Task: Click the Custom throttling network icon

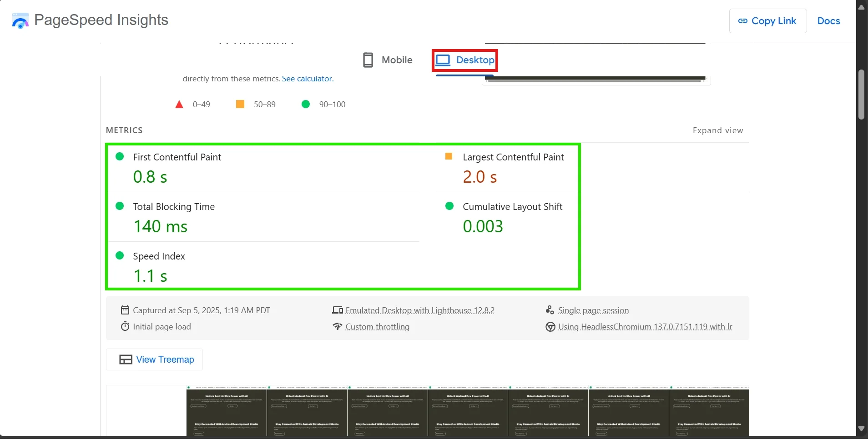Action: click(x=337, y=327)
